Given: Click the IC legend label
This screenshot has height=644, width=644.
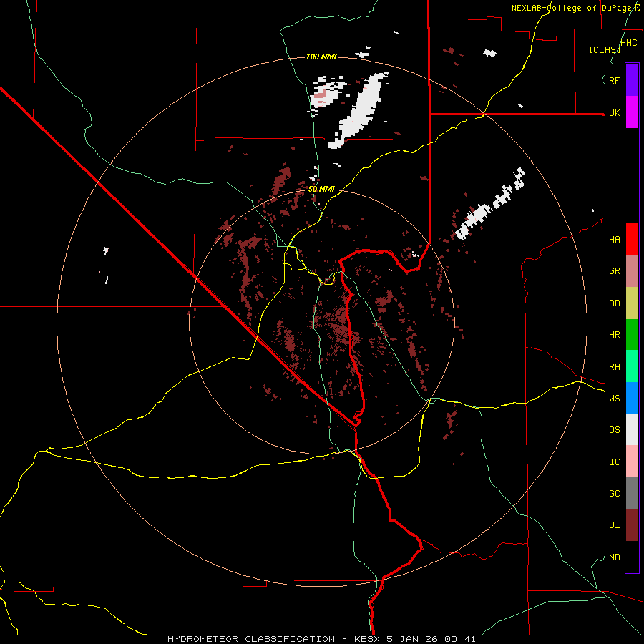Looking at the screenshot, I should click(x=614, y=462).
